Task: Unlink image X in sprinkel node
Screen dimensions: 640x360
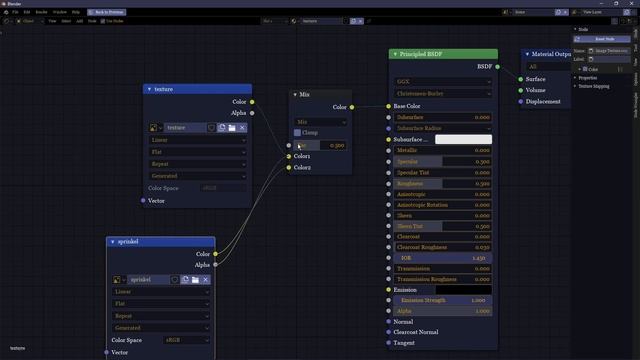Action: point(205,280)
